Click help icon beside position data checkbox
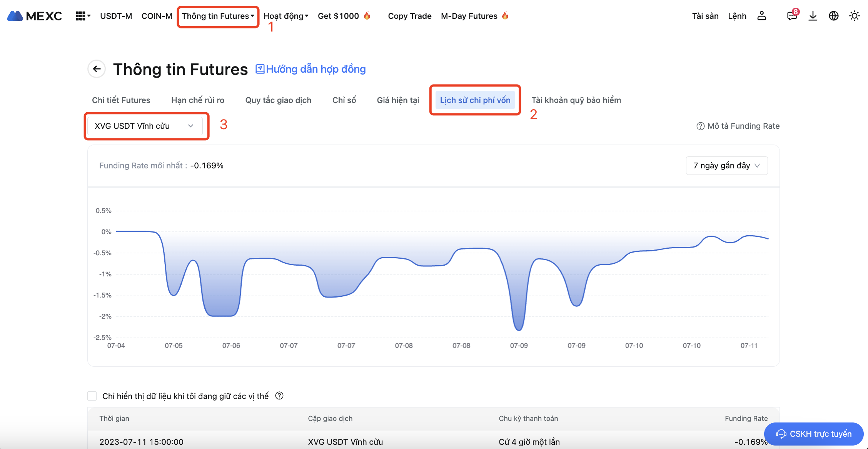Viewport: 868px width, 449px height. click(279, 396)
